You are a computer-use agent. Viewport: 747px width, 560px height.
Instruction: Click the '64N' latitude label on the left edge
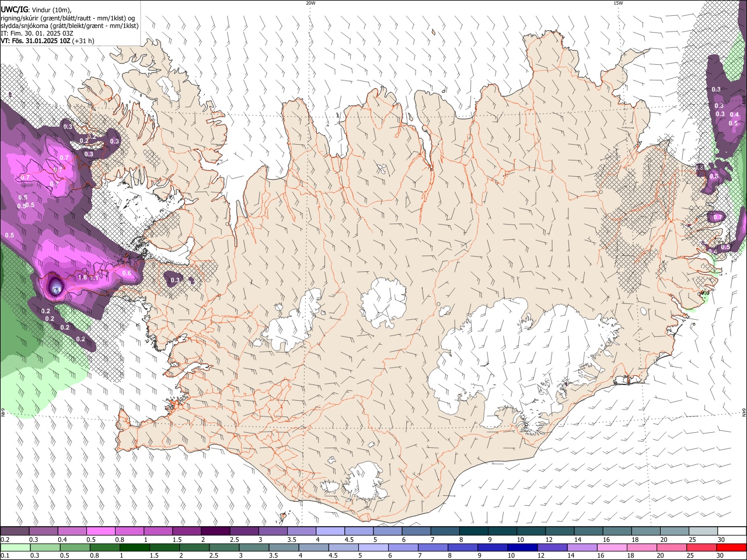pyautogui.click(x=3, y=412)
